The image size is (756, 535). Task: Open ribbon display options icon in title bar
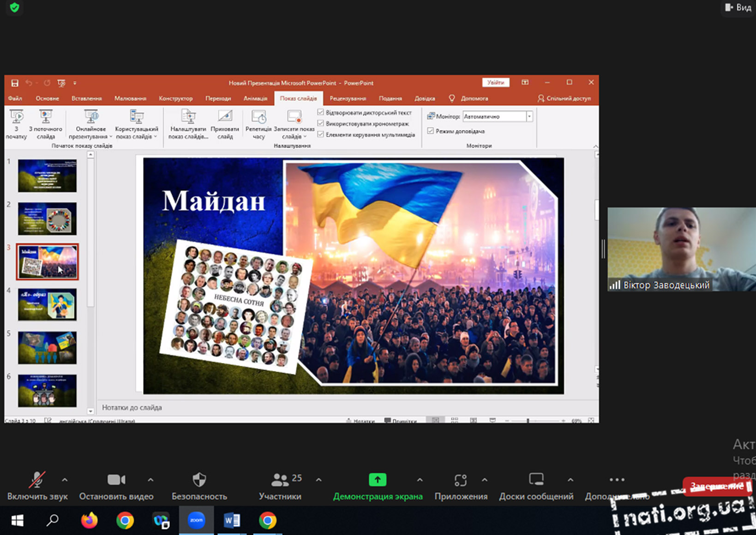(x=525, y=83)
